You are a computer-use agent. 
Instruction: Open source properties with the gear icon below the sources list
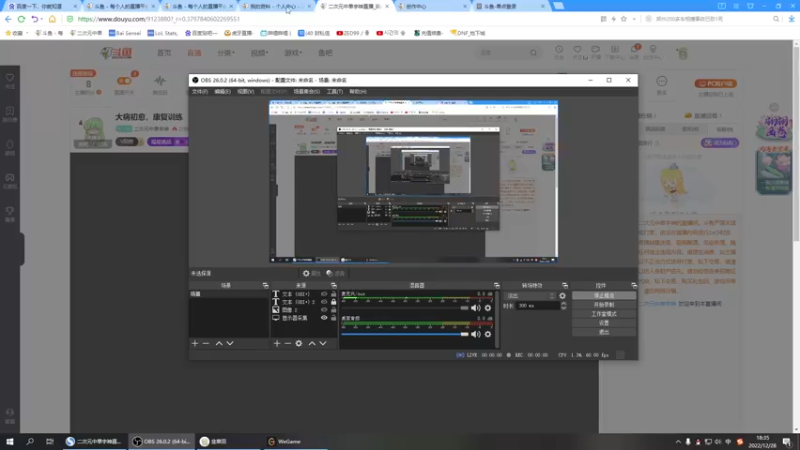[x=299, y=343]
